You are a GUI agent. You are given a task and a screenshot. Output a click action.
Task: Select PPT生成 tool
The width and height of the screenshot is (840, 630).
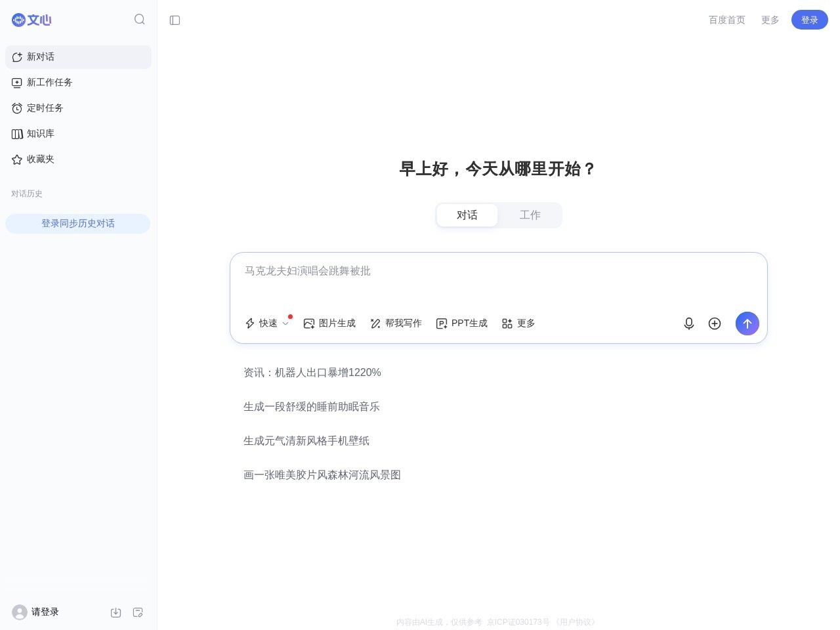coord(462,324)
